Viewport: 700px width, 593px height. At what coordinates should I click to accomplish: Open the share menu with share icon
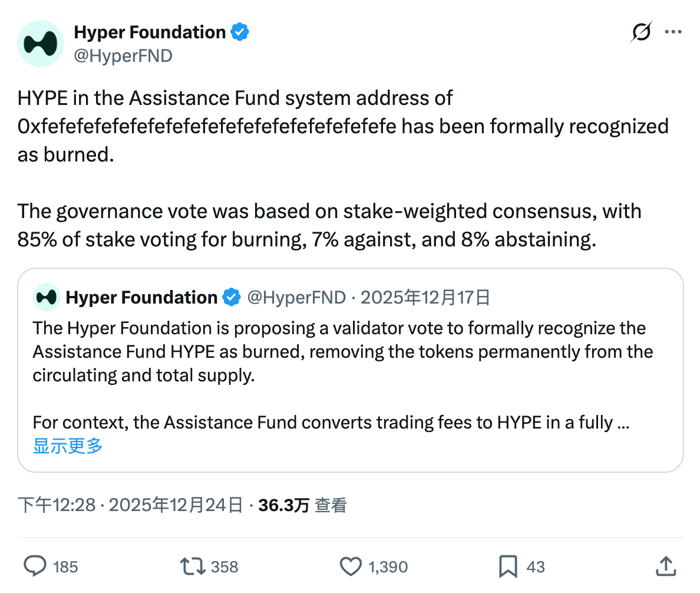[665, 566]
